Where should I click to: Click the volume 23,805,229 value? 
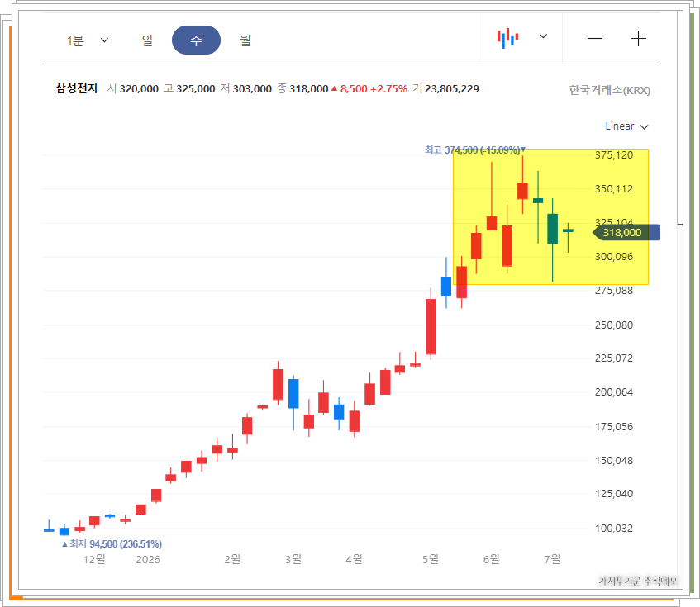pyautogui.click(x=452, y=88)
